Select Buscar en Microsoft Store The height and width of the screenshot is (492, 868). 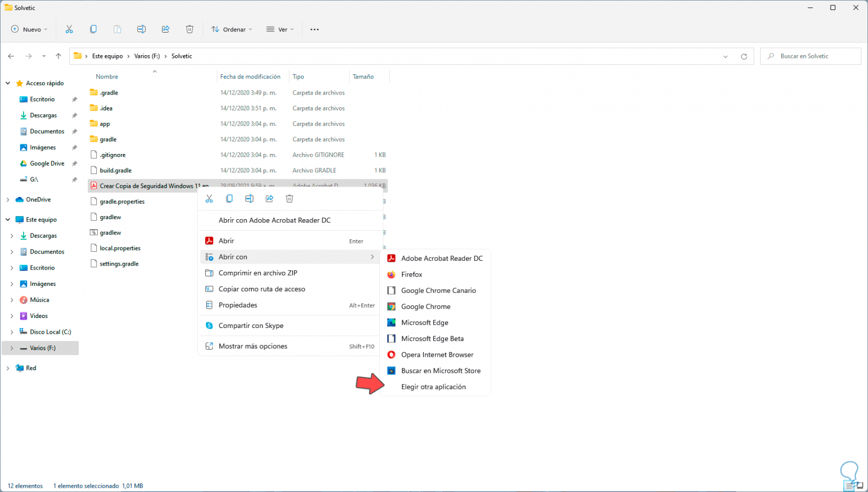click(435, 371)
